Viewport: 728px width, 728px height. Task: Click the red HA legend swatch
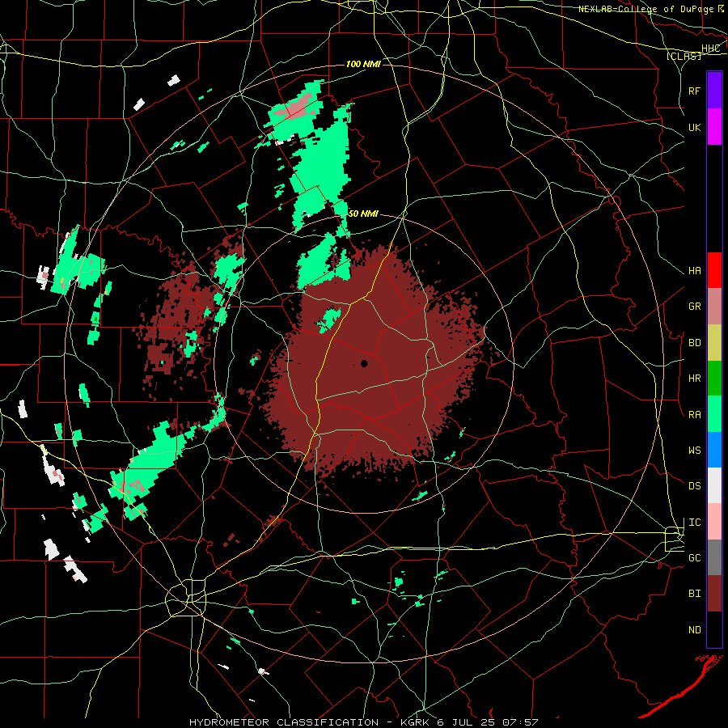click(x=714, y=270)
